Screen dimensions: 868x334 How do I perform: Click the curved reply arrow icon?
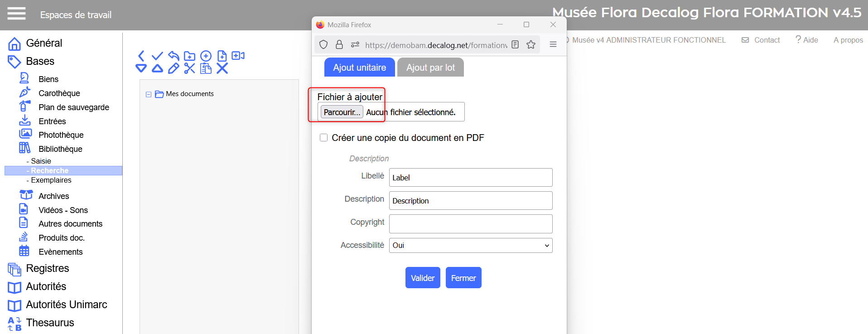174,56
